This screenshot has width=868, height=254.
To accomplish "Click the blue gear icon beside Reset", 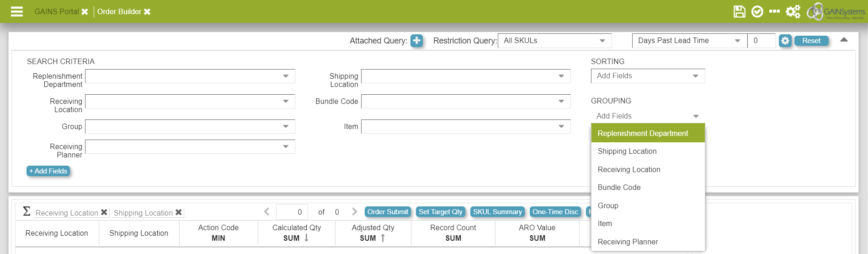I will 785,41.
